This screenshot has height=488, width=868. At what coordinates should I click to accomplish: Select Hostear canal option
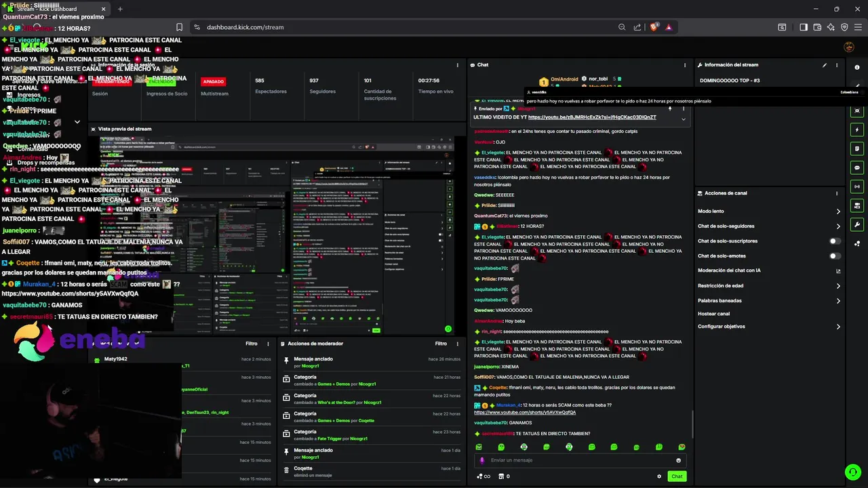click(x=714, y=314)
